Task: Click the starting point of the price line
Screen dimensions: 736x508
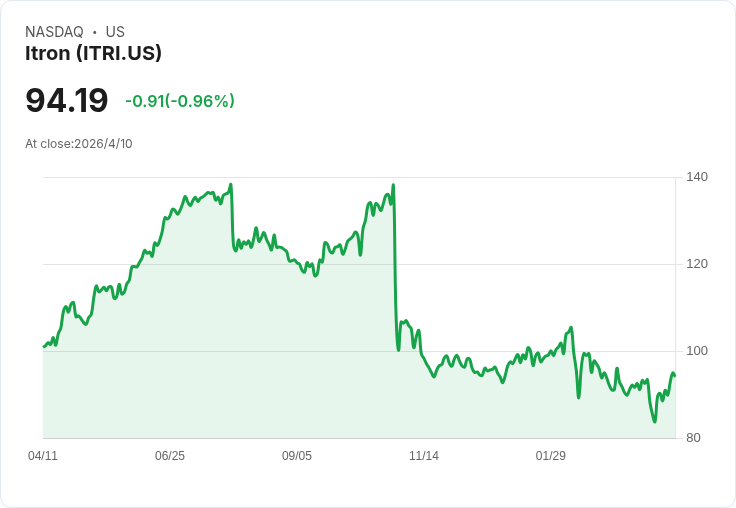Action: click(x=44, y=346)
